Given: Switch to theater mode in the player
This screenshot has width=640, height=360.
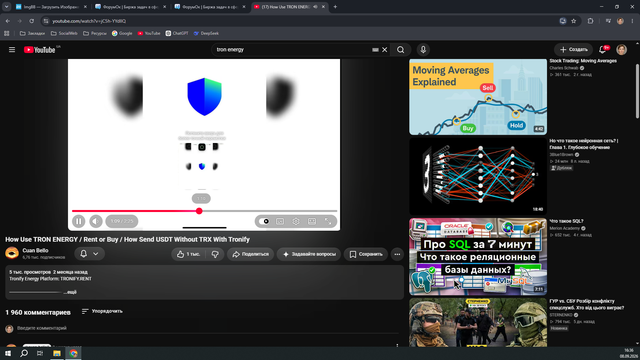Looking at the screenshot, I should pyautogui.click(x=312, y=221).
